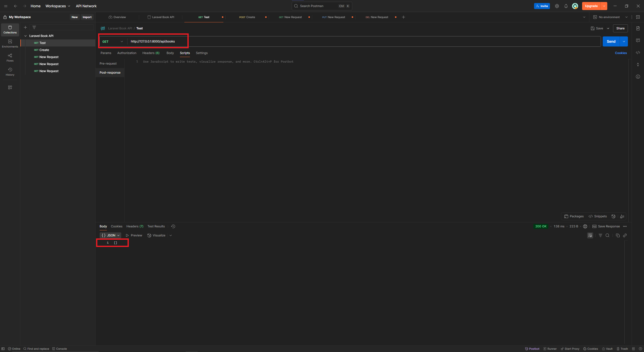Open the Send button options chevron
Viewport: 644px width, 352px height.
pyautogui.click(x=624, y=41)
